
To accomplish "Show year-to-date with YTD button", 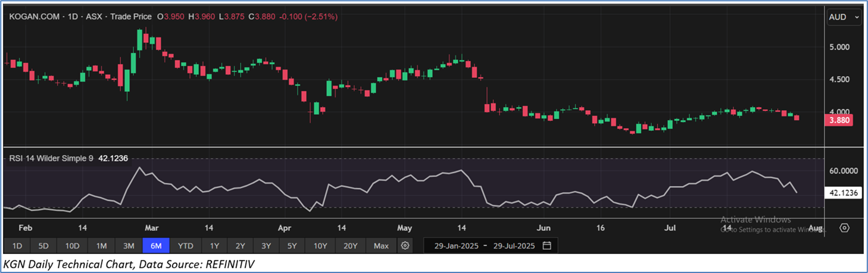I will click(x=186, y=246).
